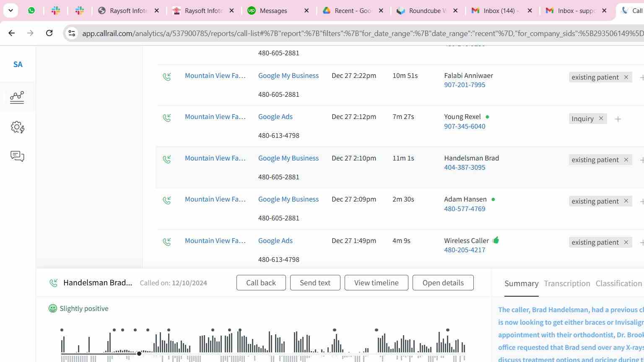Click the SA account avatar

click(x=18, y=65)
